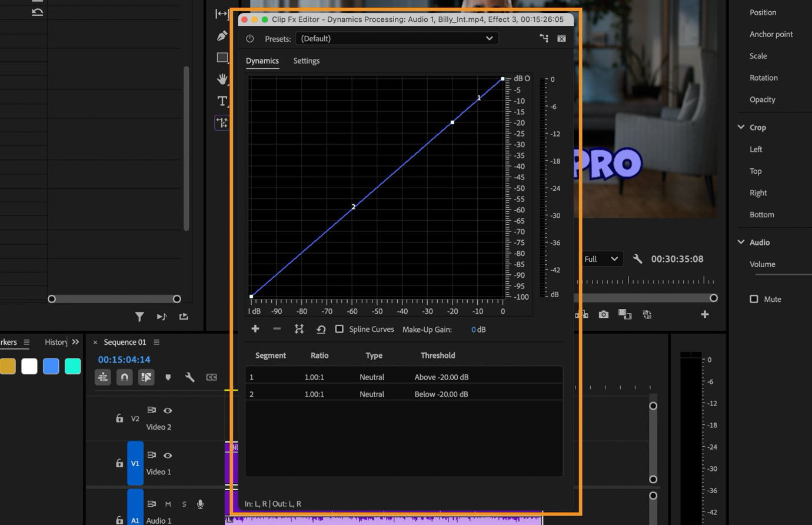812x525 pixels.
Task: Select the Type tool in the toolbar
Action: click(x=222, y=101)
